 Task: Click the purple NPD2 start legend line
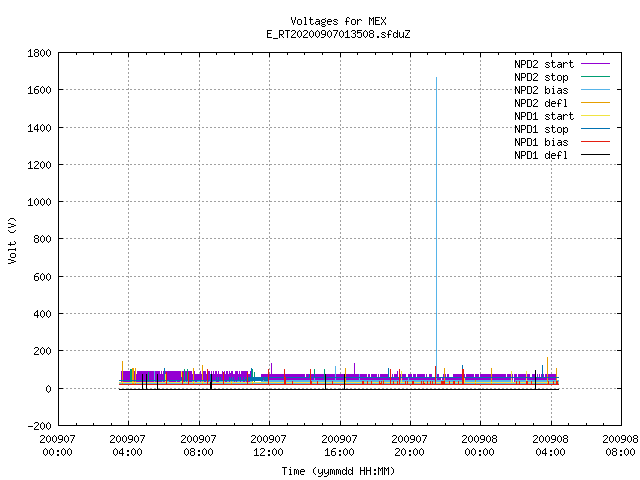coord(595,64)
